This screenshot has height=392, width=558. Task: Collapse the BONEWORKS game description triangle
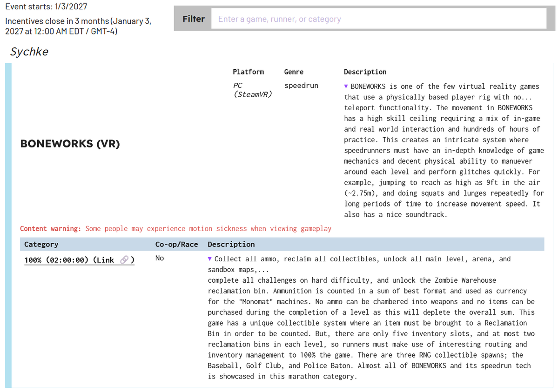pos(346,86)
